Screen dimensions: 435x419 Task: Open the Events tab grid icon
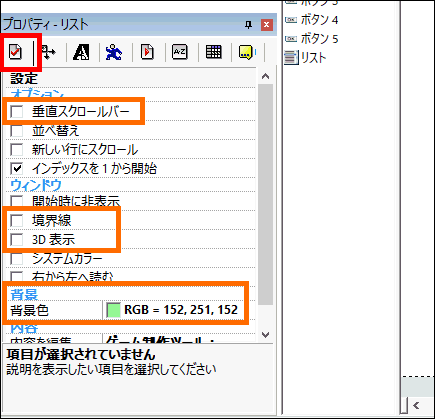[x=213, y=52]
